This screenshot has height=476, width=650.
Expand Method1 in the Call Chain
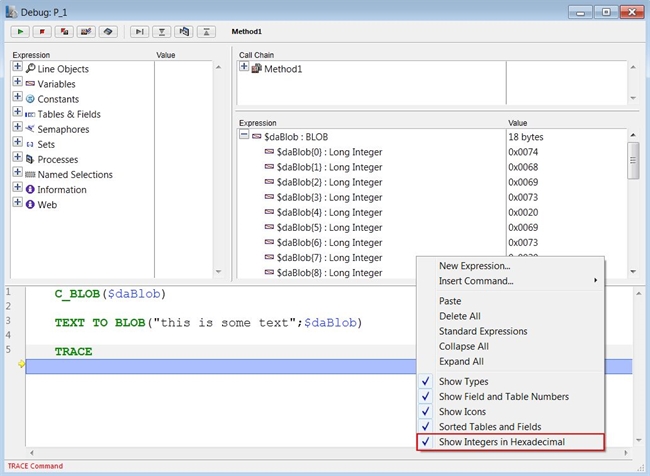point(246,68)
